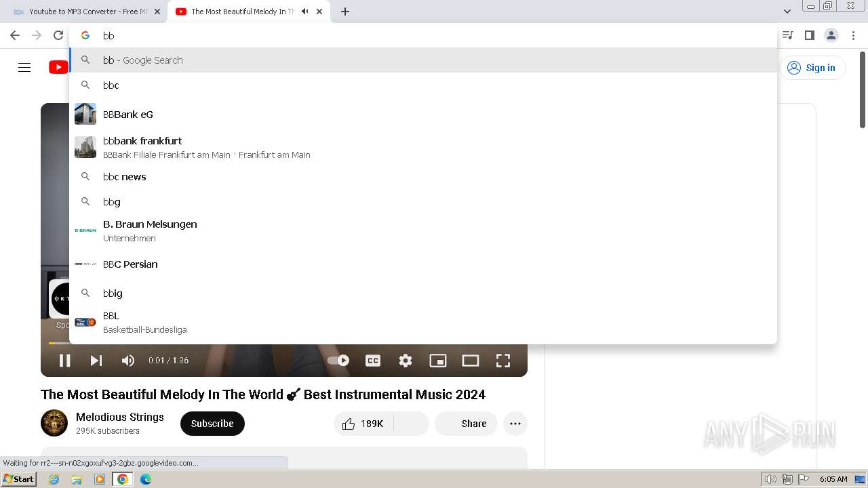Select the 'BBC Persian' suggestion
The width and height of the screenshot is (868, 488).
click(x=423, y=264)
